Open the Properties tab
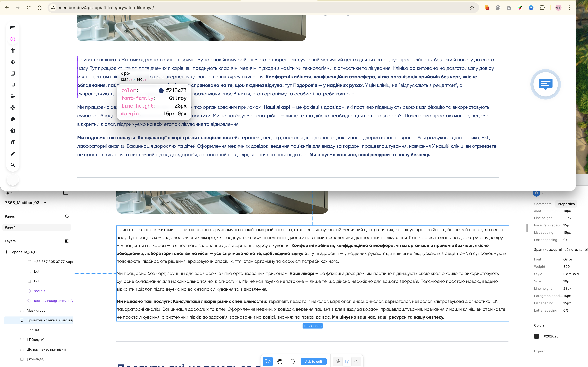The image size is (588, 367). [x=566, y=204]
